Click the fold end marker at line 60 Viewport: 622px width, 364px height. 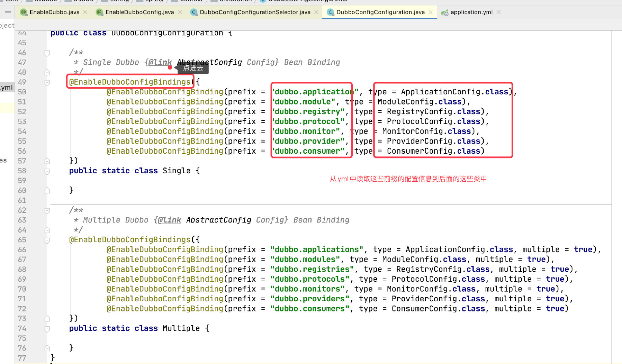point(47,191)
